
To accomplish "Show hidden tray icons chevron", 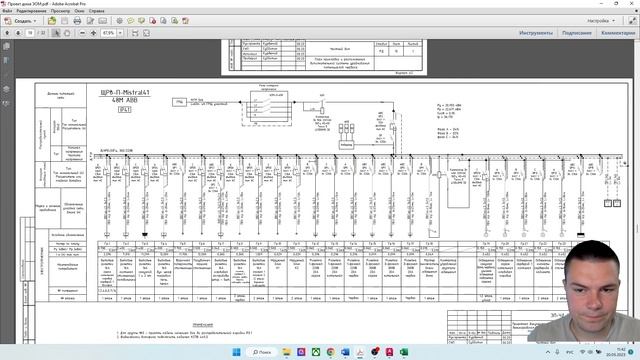I will point(548,352).
